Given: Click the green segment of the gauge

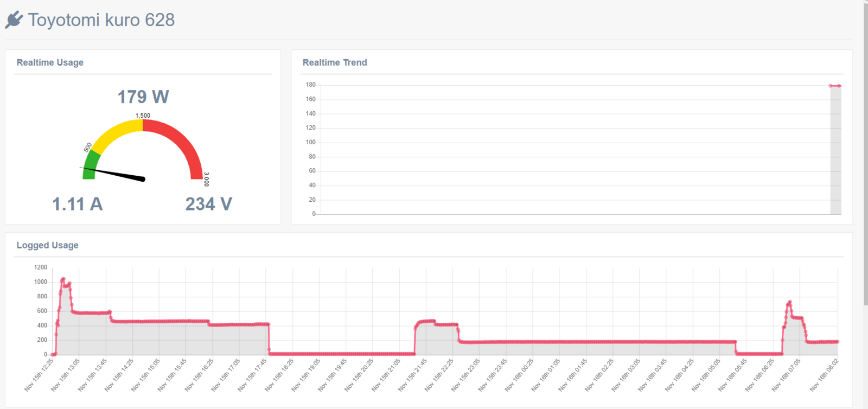Looking at the screenshot, I should (91, 163).
